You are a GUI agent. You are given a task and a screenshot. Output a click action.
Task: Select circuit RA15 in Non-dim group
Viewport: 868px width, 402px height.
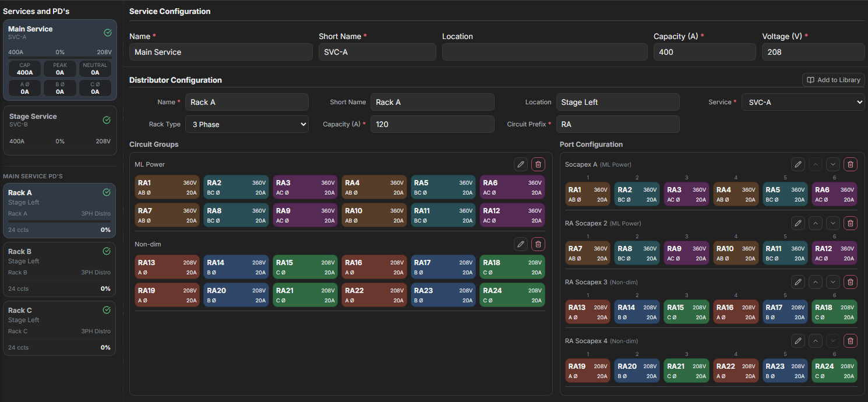pyautogui.click(x=305, y=267)
